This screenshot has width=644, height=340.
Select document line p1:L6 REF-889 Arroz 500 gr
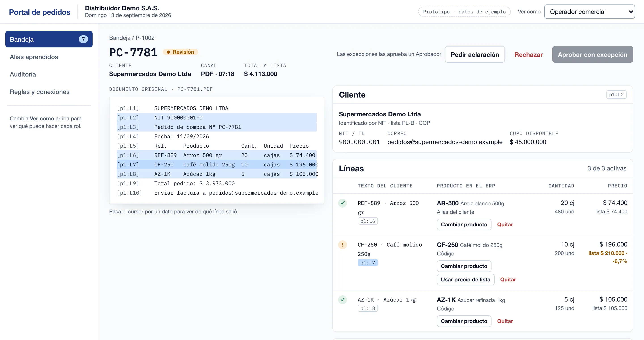pyautogui.click(x=216, y=155)
